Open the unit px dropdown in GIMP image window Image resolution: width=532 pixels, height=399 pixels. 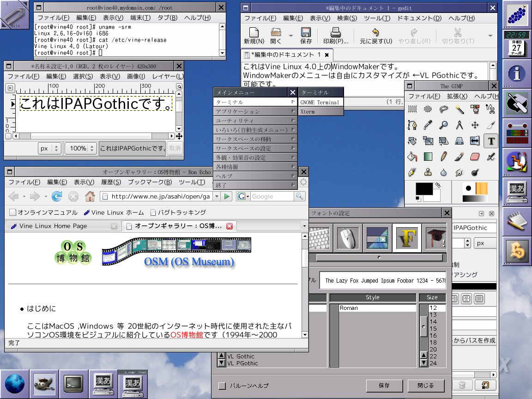(49, 149)
